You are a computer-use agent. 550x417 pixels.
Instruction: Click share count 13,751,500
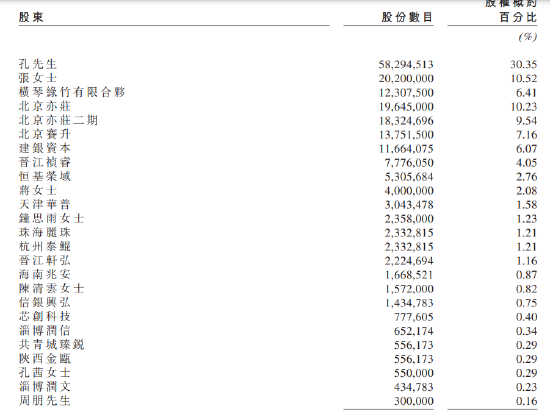click(406, 135)
